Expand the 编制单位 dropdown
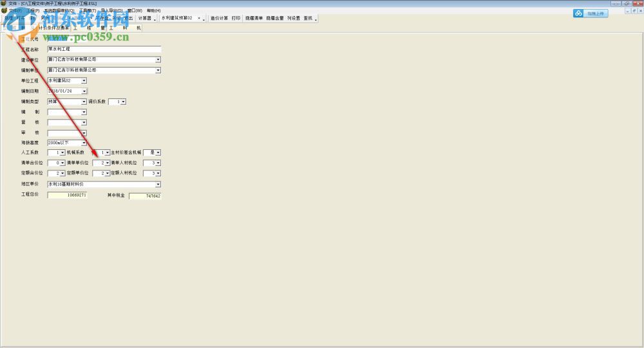The height and width of the screenshot is (348, 644). (158, 71)
